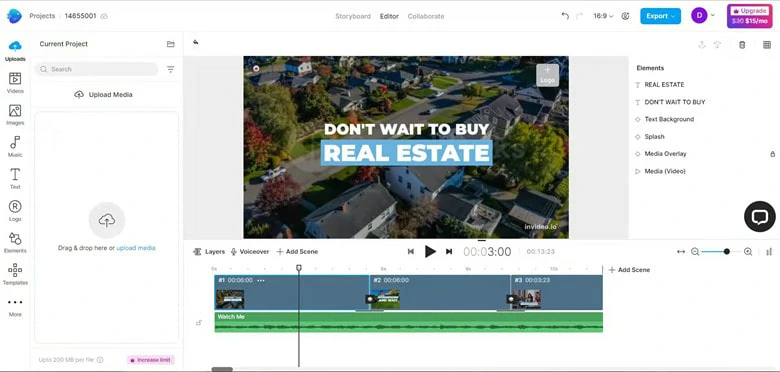Open scene #1 three-dot options
Image resolution: width=780 pixels, height=372 pixels.
point(260,280)
